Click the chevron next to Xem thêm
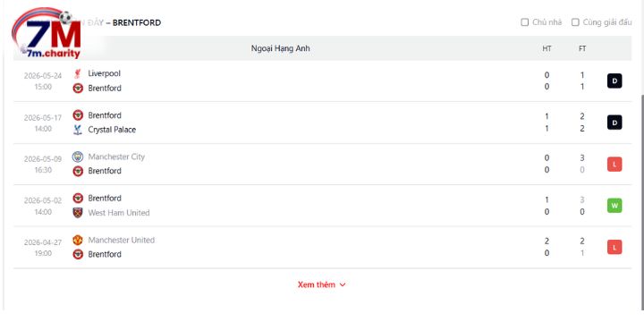Viewport: 644px width, 322px height. click(343, 285)
